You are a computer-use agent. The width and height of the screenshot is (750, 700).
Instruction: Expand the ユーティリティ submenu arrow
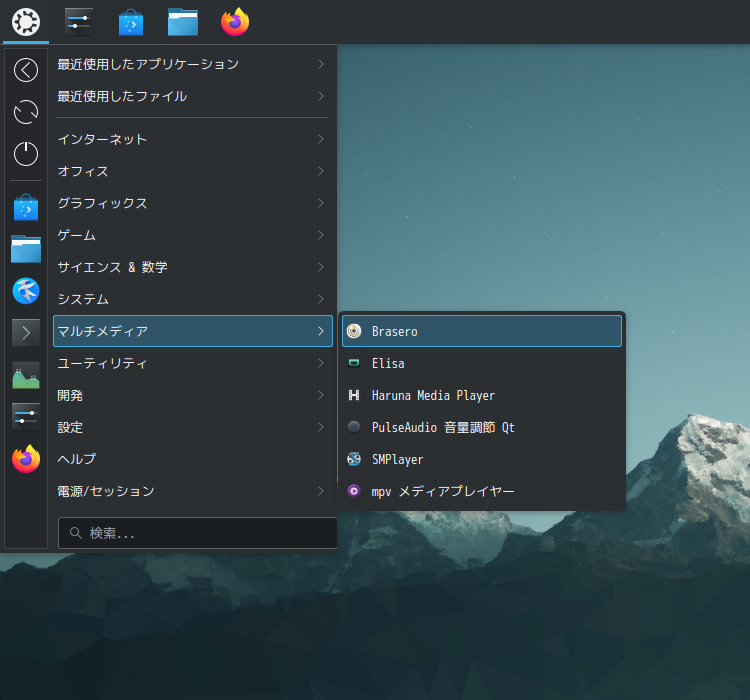(x=321, y=363)
